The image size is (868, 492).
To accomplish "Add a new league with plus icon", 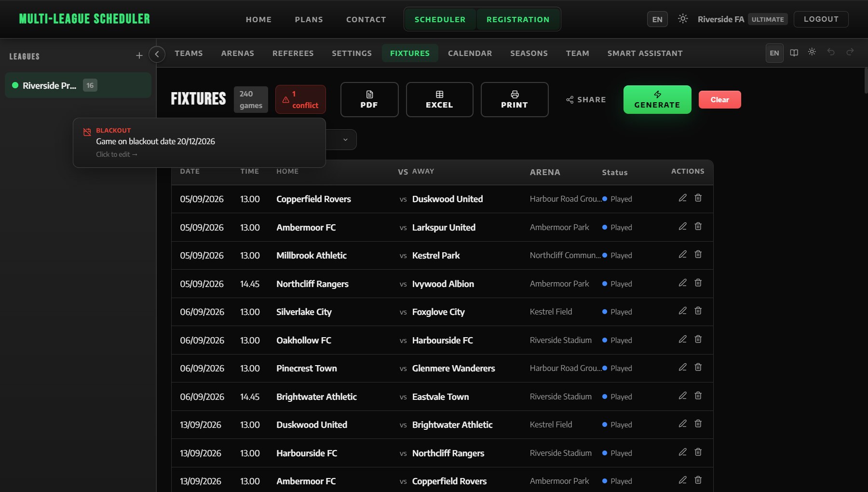I will click(139, 56).
